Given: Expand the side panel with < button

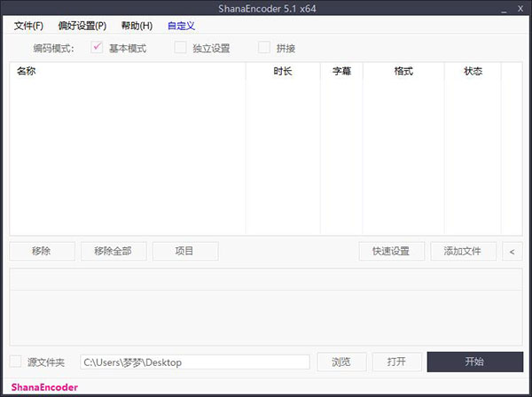Looking at the screenshot, I should (512, 251).
